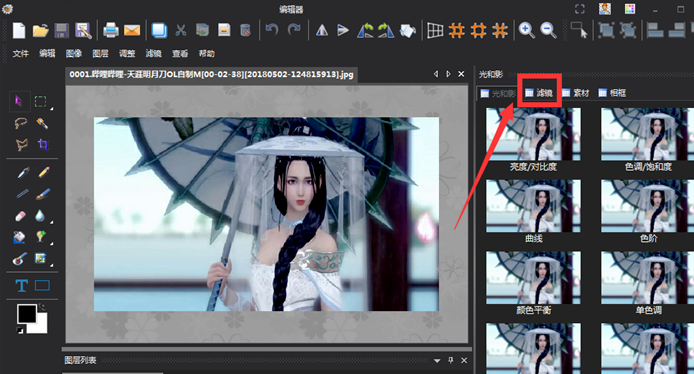
Task: Select the eraser tool
Action: coord(20,216)
